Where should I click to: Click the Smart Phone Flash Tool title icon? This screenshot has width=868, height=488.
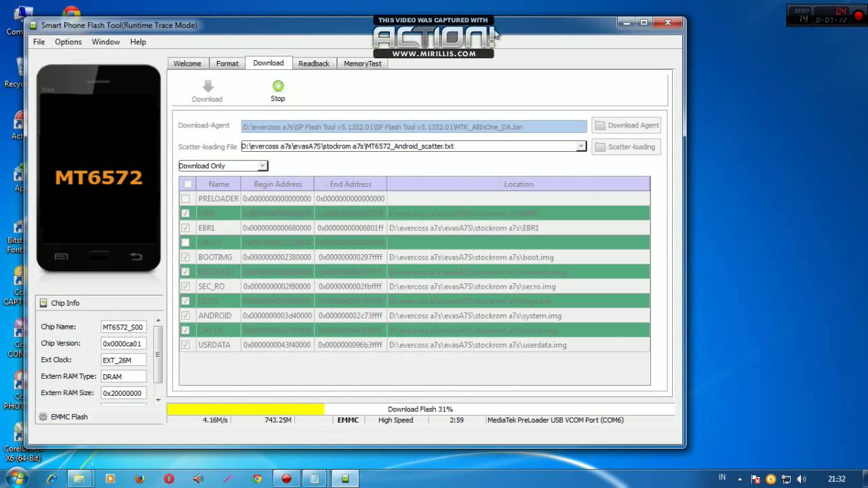(33, 25)
